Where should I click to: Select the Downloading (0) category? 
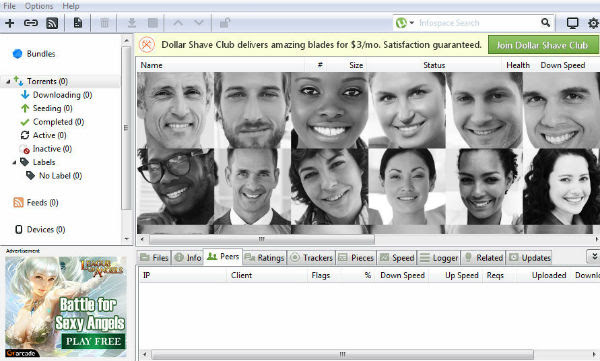[62, 95]
